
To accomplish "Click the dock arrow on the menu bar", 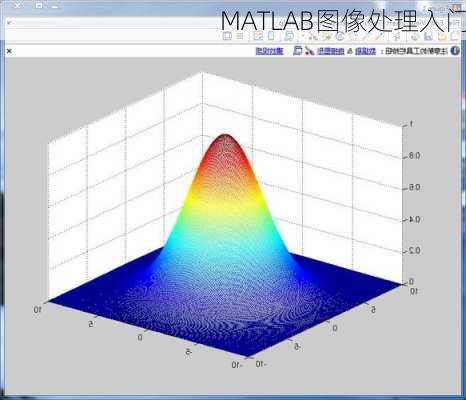I will click(x=9, y=22).
